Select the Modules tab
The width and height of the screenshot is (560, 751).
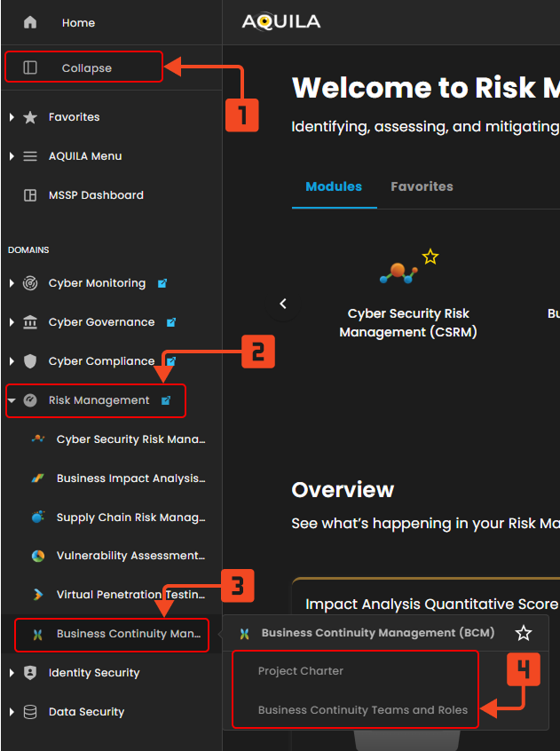[x=334, y=186]
